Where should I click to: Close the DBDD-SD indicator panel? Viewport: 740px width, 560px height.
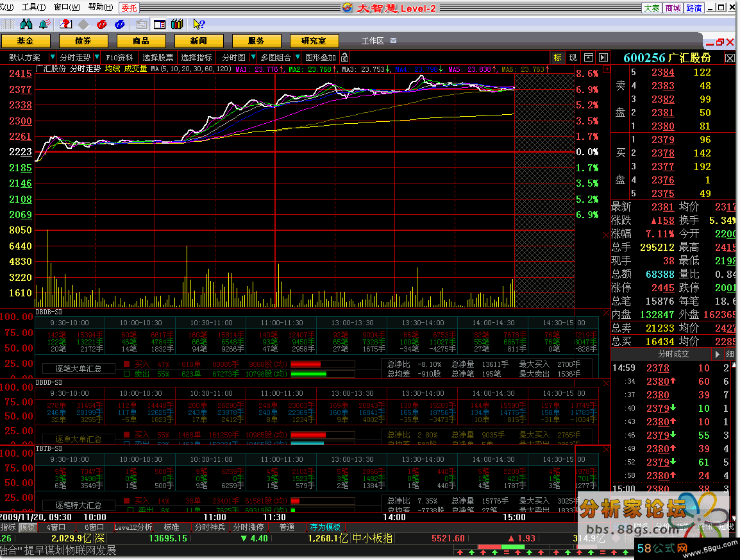pos(607,383)
